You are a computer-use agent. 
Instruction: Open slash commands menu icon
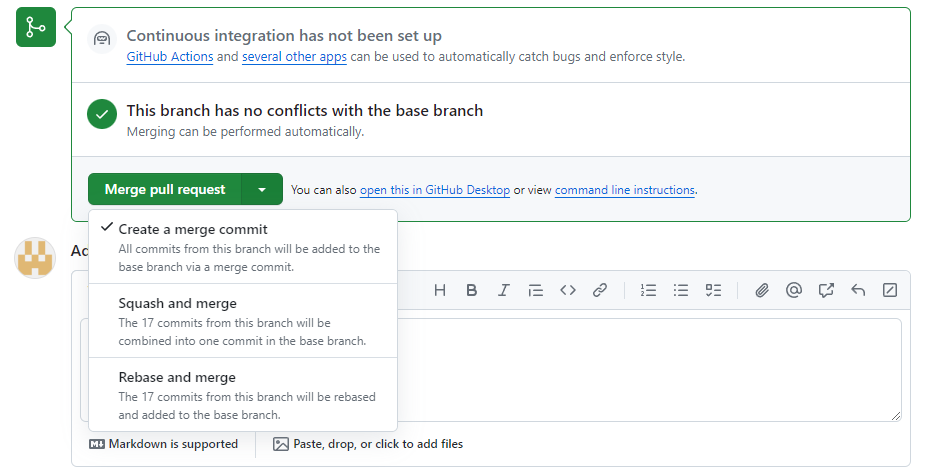[890, 290]
